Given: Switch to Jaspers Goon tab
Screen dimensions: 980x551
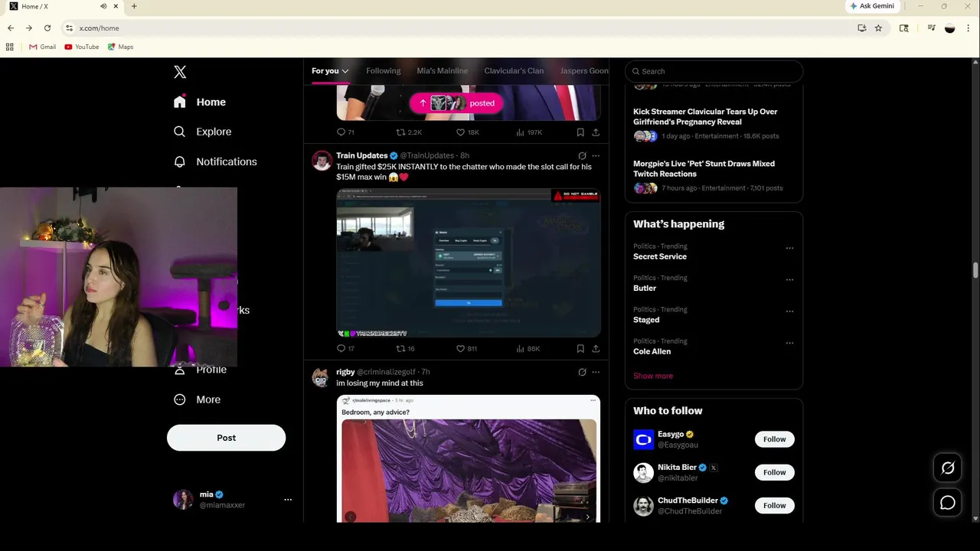Looking at the screenshot, I should pyautogui.click(x=584, y=70).
